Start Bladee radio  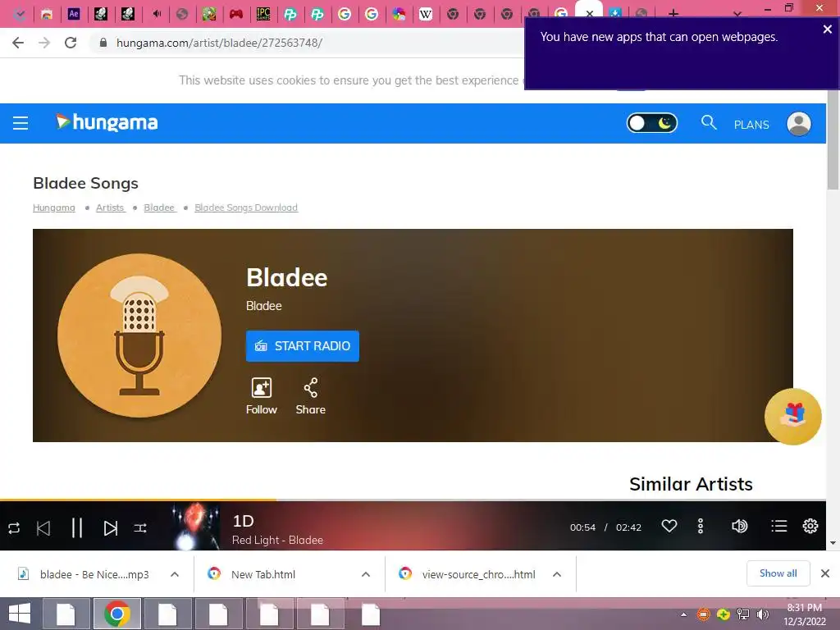tap(302, 346)
